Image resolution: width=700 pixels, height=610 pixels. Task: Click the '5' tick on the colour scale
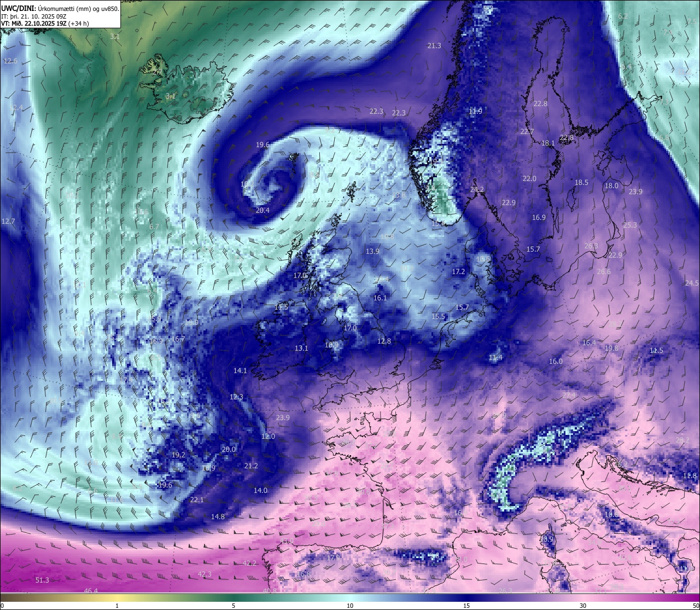pyautogui.click(x=234, y=606)
